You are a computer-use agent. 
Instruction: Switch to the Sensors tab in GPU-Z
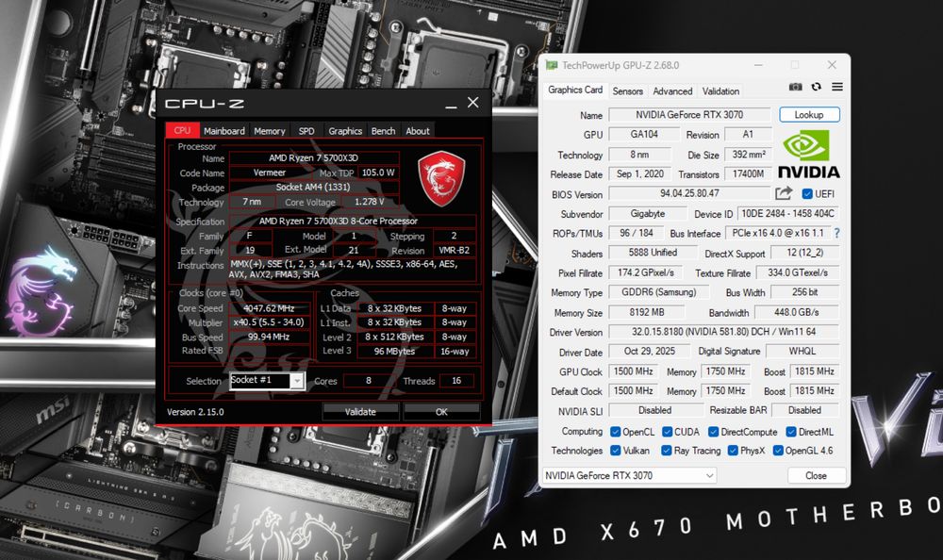point(627,91)
